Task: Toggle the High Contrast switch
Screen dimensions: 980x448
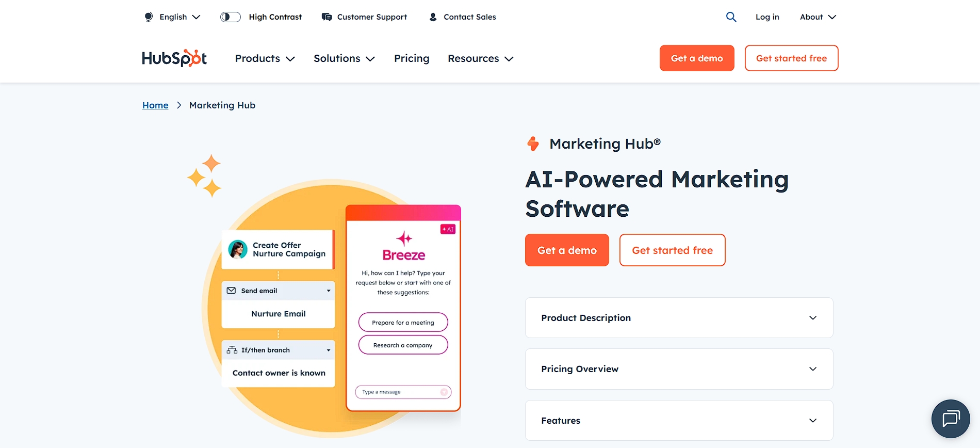Action: [231, 17]
